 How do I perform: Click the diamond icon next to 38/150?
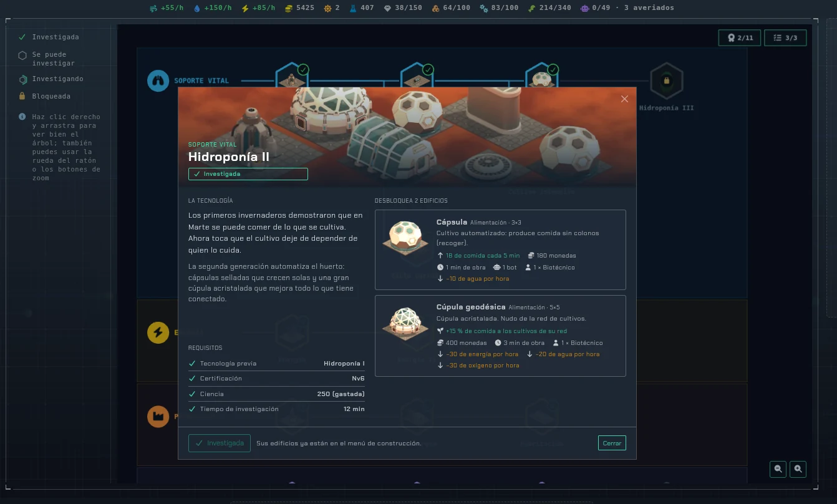[388, 8]
